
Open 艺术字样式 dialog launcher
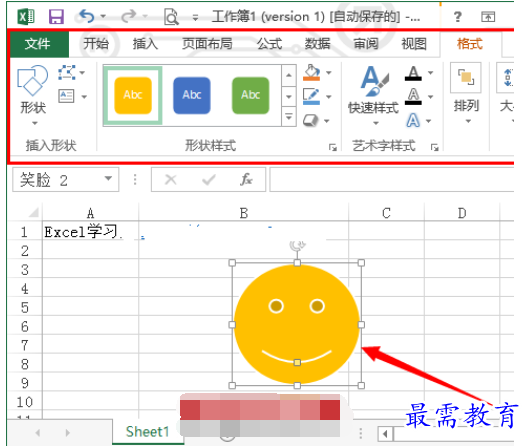435,147
